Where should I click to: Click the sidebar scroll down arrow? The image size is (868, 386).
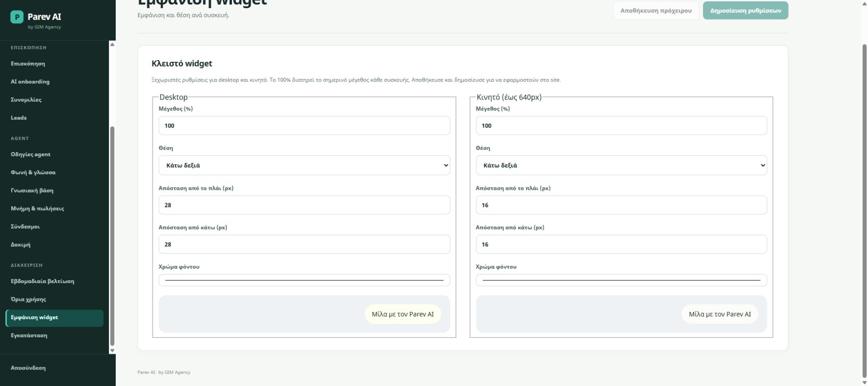(x=112, y=351)
